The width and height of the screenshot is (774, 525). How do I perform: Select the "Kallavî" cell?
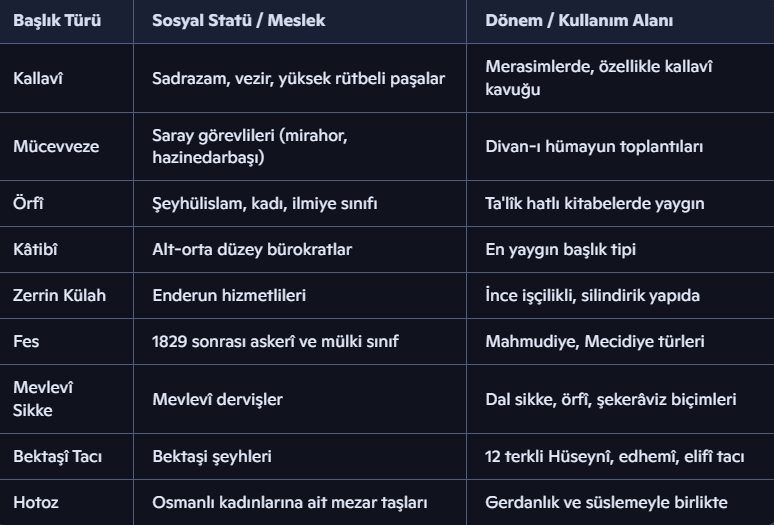(37, 78)
